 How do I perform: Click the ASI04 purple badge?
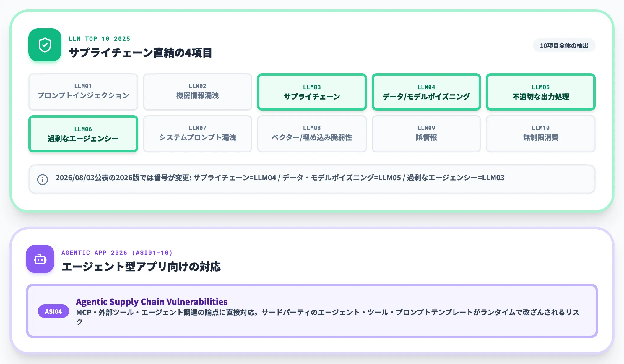click(53, 311)
